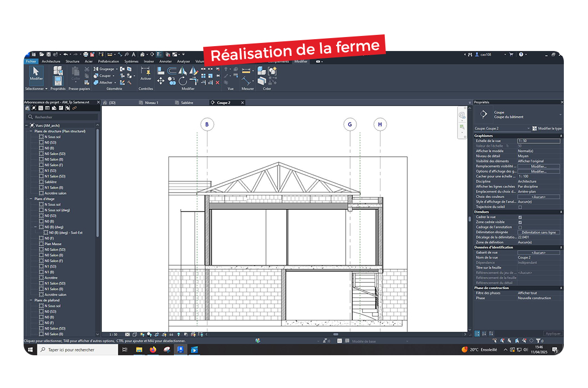
Task: Click the Windows taskbar search box
Action: (x=78, y=350)
